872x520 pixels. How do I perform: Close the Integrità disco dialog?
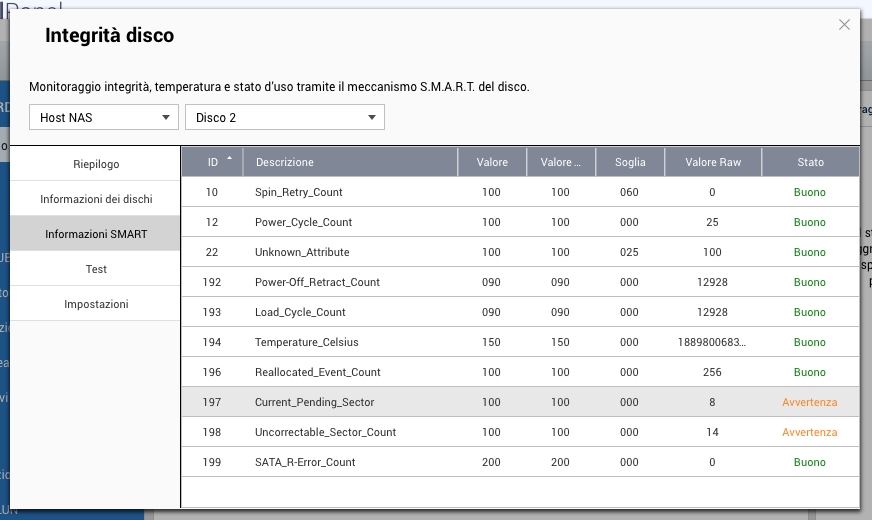pos(844,25)
